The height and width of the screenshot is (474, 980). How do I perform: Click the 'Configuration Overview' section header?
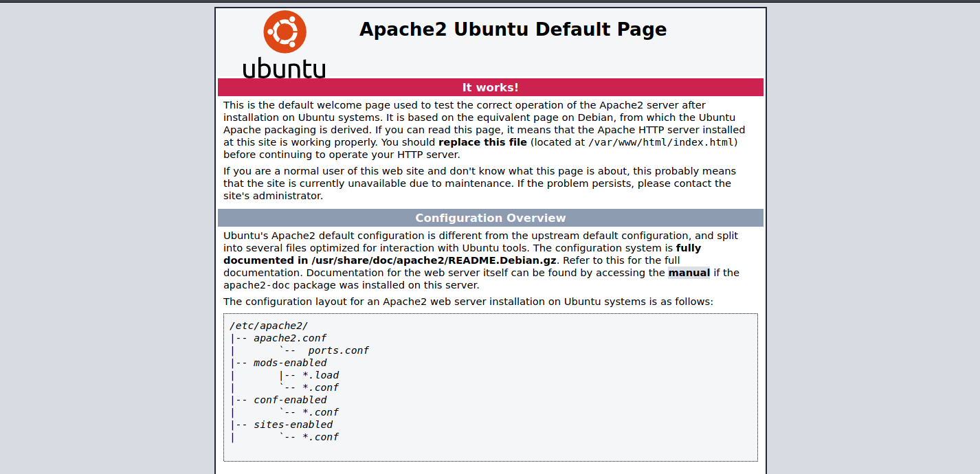491,218
